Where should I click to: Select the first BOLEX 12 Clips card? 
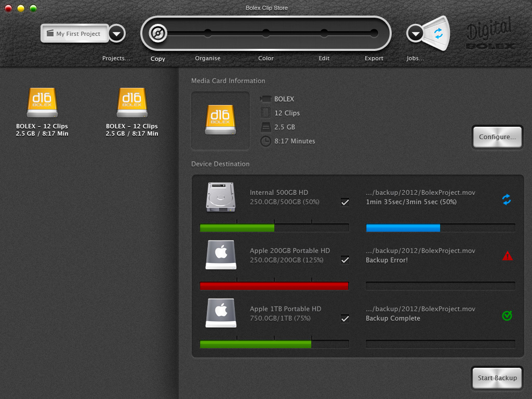[x=42, y=112]
